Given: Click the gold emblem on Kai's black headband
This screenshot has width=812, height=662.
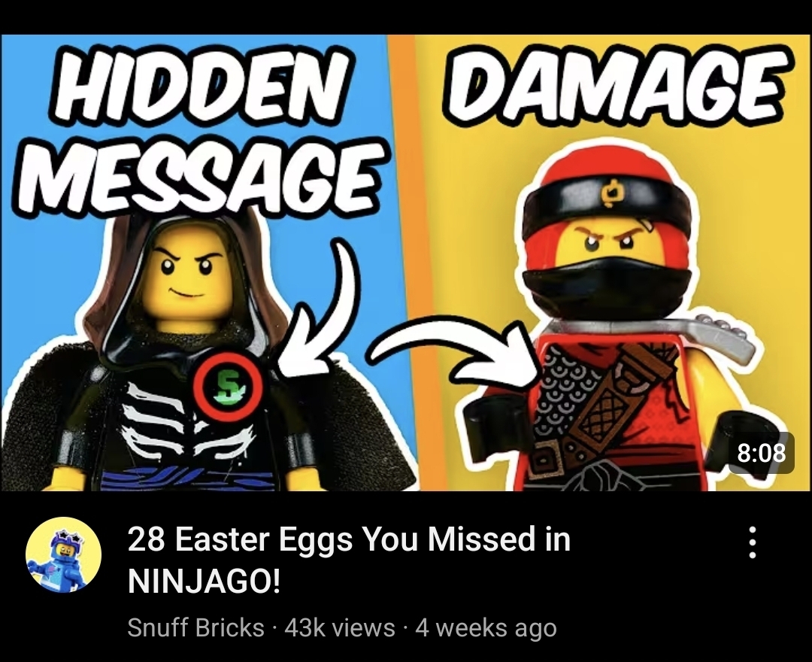Looking at the screenshot, I should pyautogui.click(x=613, y=192).
